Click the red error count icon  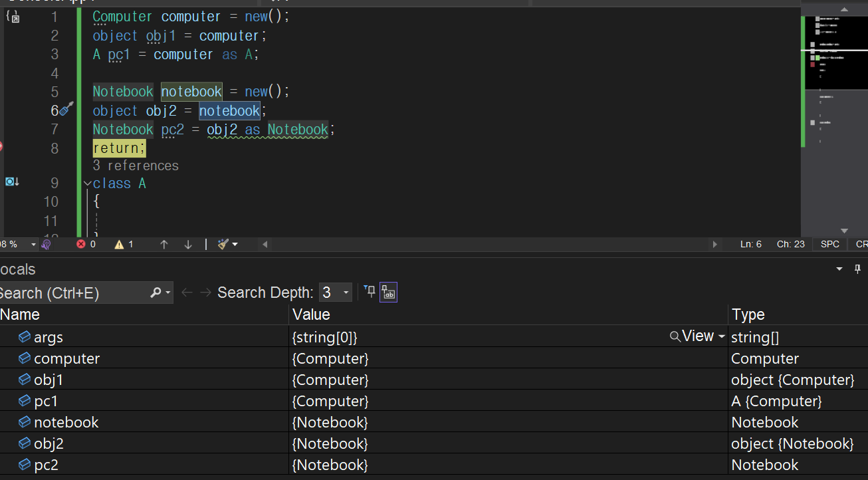(81, 244)
